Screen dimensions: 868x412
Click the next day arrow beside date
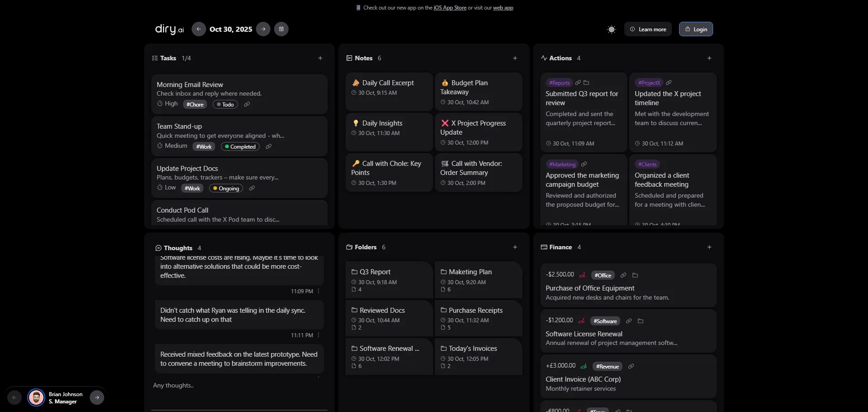point(263,29)
